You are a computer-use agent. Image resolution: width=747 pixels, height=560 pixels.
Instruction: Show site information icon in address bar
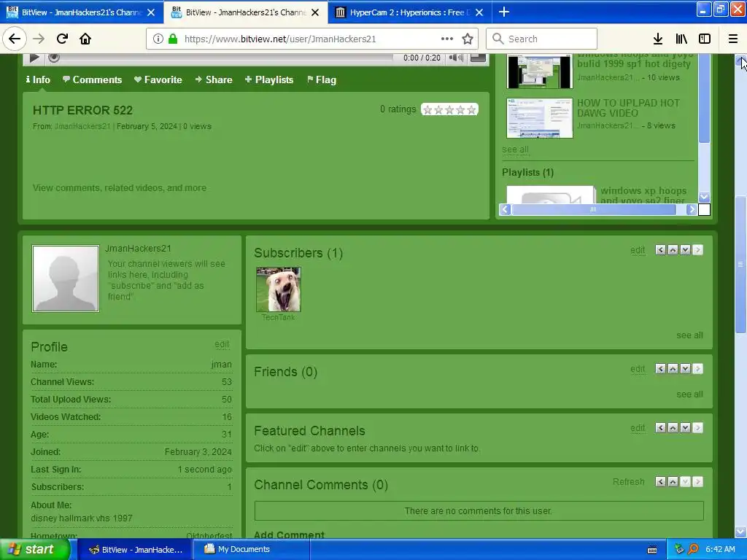158,39
